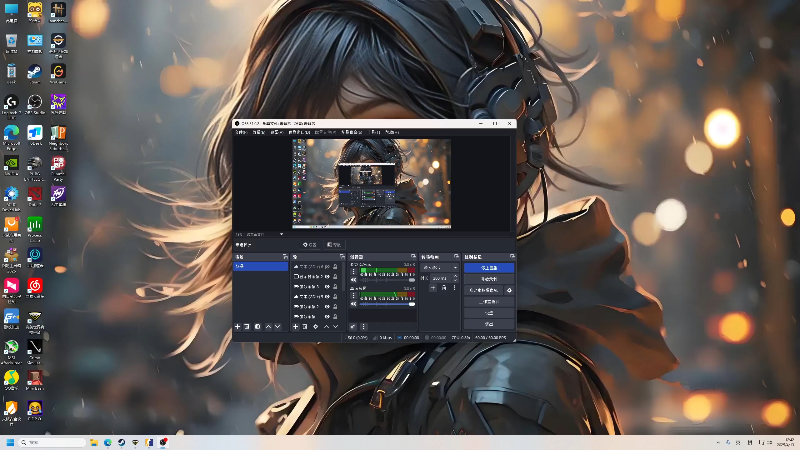The image size is (800, 450).
Task: Open the third (View) menu in OBS
Action: [276, 132]
